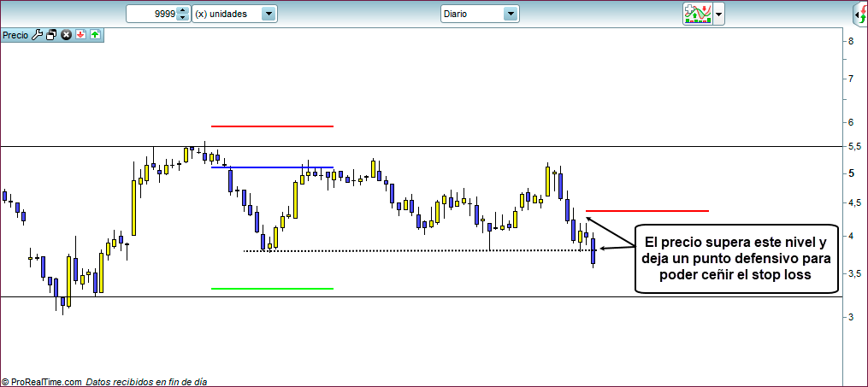868x387 pixels.
Task: Select the Precio panel label
Action: coord(15,35)
